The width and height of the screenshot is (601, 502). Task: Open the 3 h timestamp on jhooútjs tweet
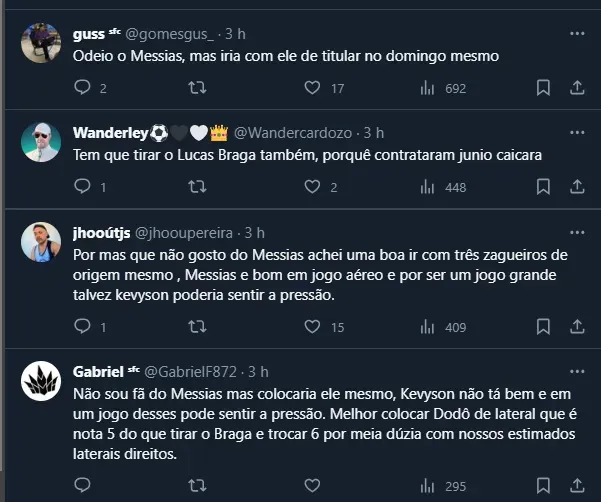point(255,232)
